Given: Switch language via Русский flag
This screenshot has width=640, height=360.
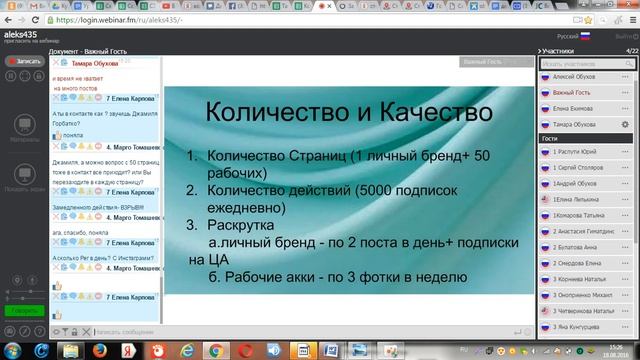Looking at the screenshot, I should pyautogui.click(x=585, y=36).
